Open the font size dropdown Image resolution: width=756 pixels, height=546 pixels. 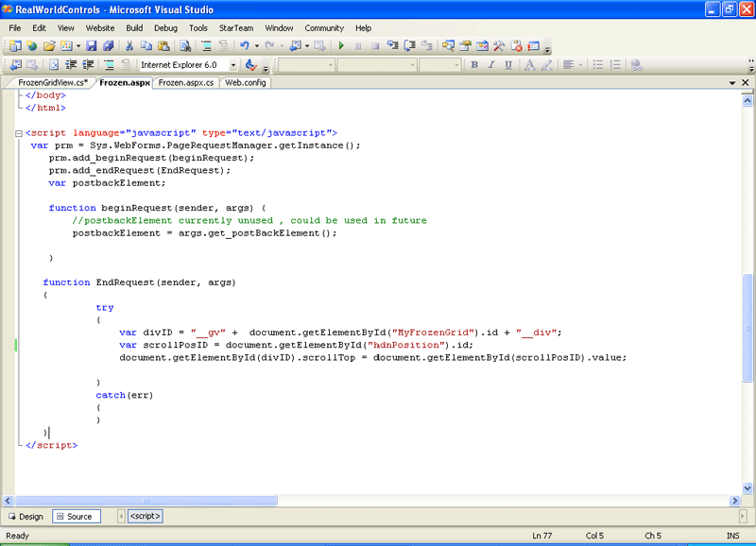(439, 64)
